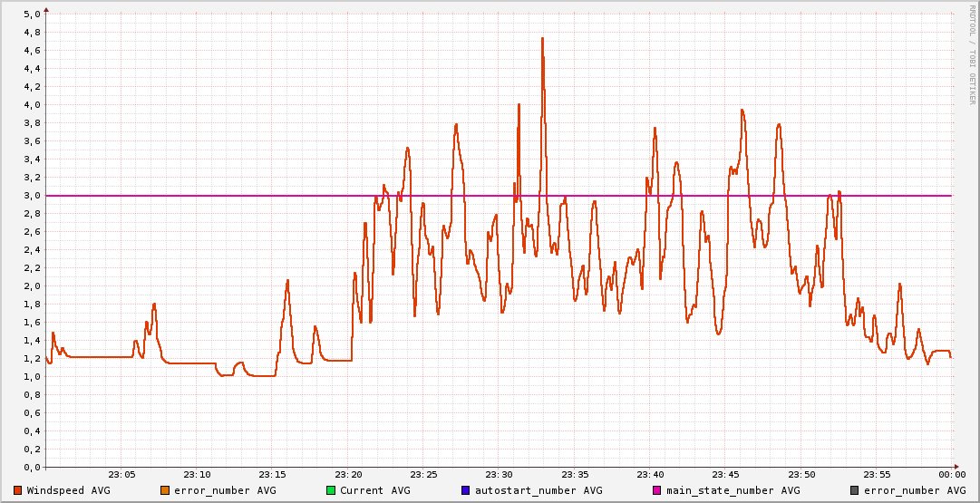Click the green Current AVG legend swatch

(331, 490)
